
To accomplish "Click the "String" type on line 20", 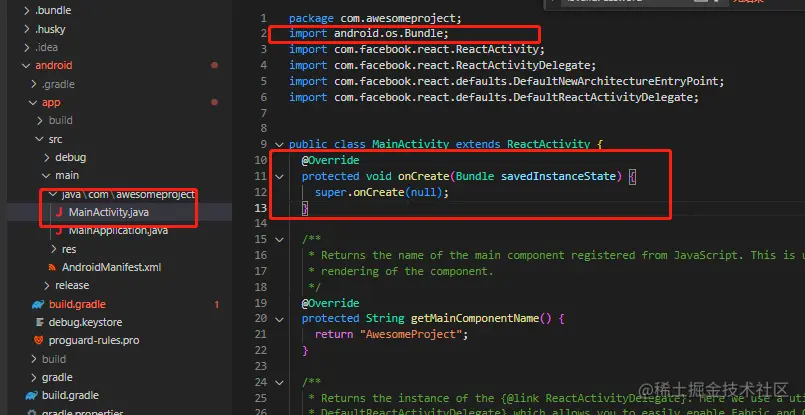I will (x=385, y=319).
